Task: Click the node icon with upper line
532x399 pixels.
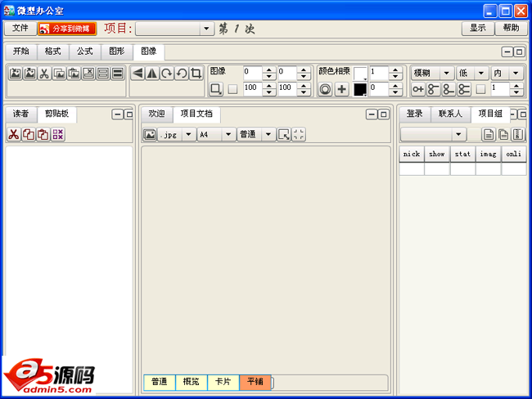Action: pyautogui.click(x=433, y=89)
